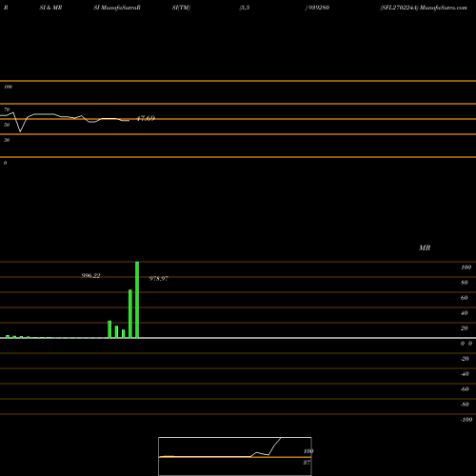
Task: Click the tallest green MR bar
Action: tap(137, 300)
